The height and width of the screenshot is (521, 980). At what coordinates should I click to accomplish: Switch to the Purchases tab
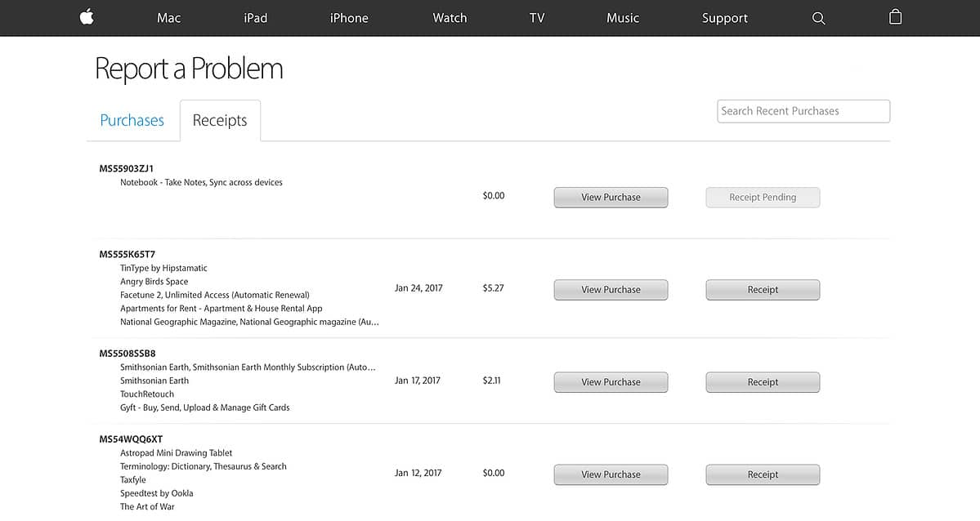(x=132, y=120)
